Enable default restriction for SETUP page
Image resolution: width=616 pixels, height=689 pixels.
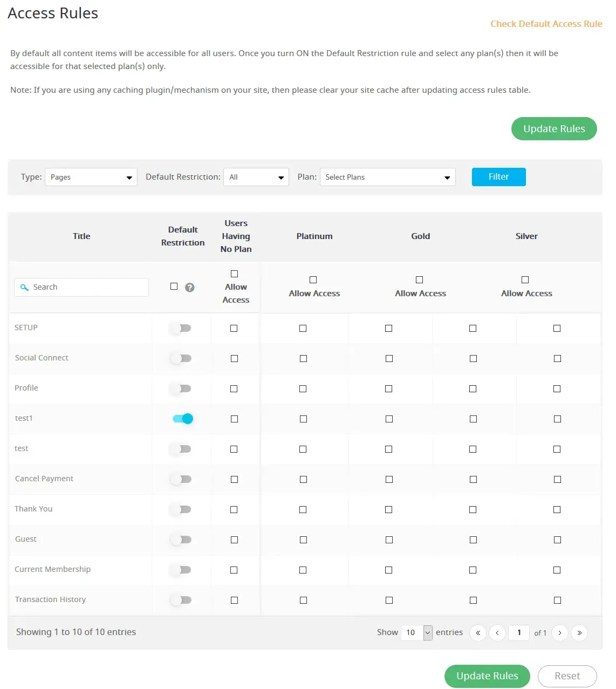tap(181, 328)
